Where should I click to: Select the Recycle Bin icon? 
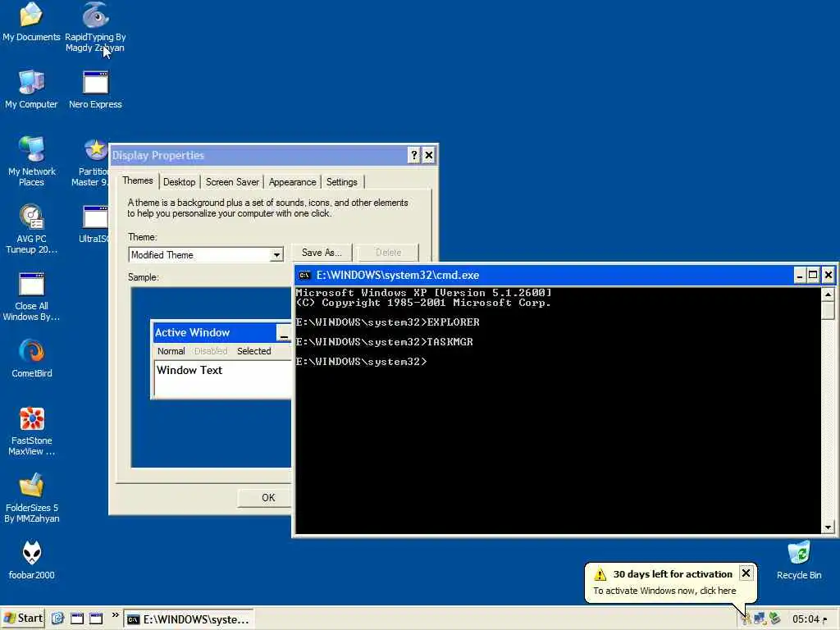(799, 559)
